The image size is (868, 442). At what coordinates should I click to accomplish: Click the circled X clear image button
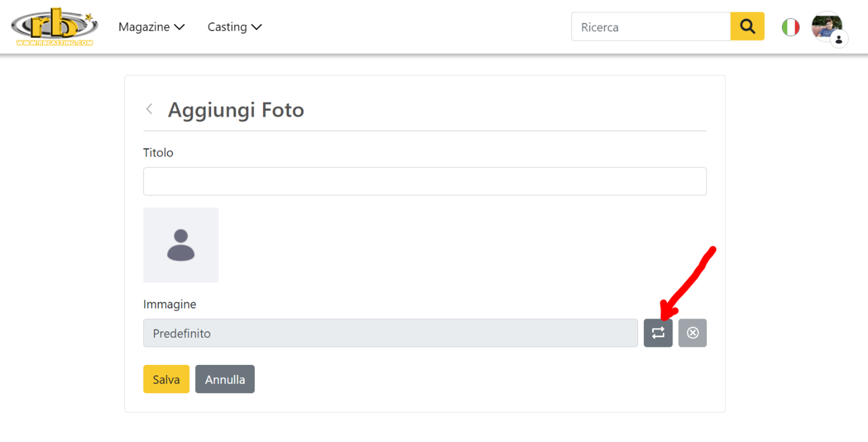click(692, 333)
